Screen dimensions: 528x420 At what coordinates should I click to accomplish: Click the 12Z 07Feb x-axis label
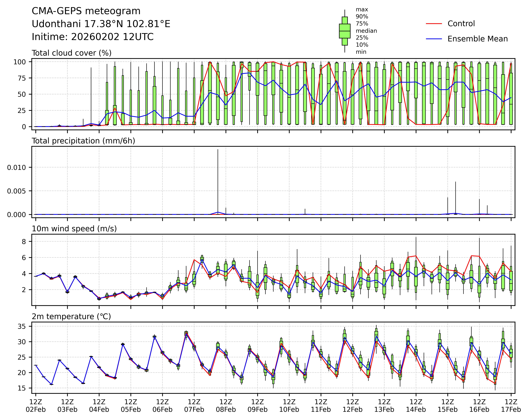(194, 406)
